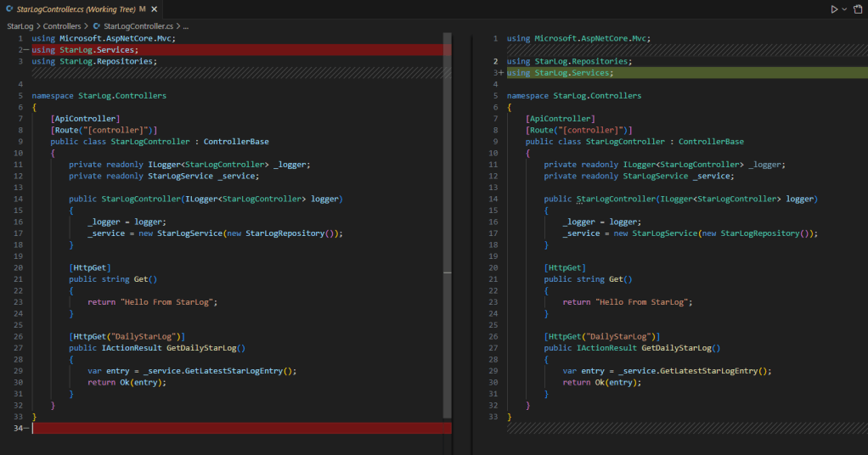Screen dimensions: 868x455
Task: Close the StarLogController.cs Working Tree tab
Action: (x=155, y=8)
